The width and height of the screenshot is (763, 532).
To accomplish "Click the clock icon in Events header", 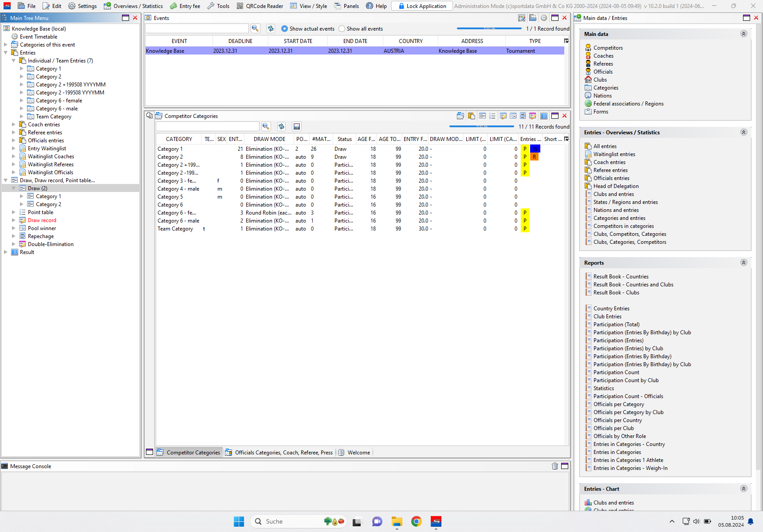I will 543,18.
